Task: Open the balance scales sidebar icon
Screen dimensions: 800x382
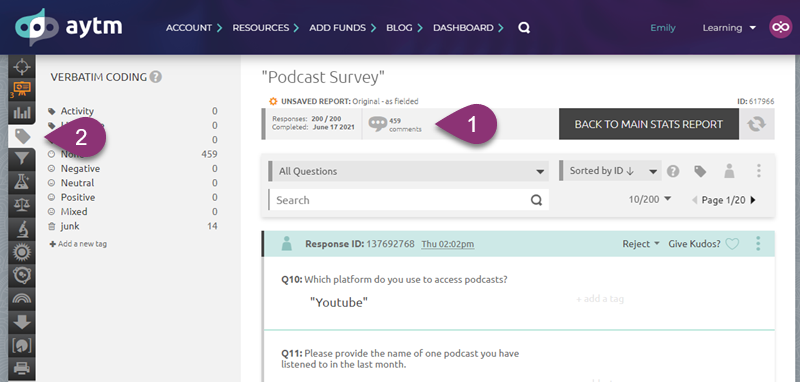Action: tap(22, 205)
